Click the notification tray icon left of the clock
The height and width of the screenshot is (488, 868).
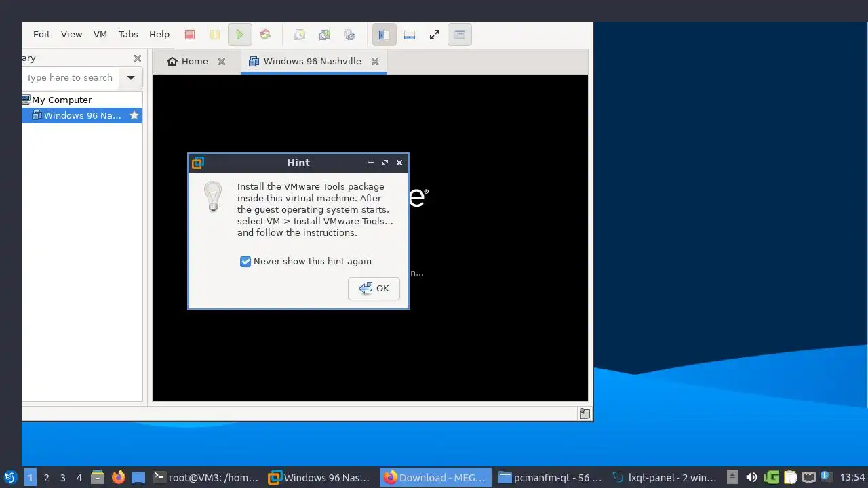(x=826, y=476)
